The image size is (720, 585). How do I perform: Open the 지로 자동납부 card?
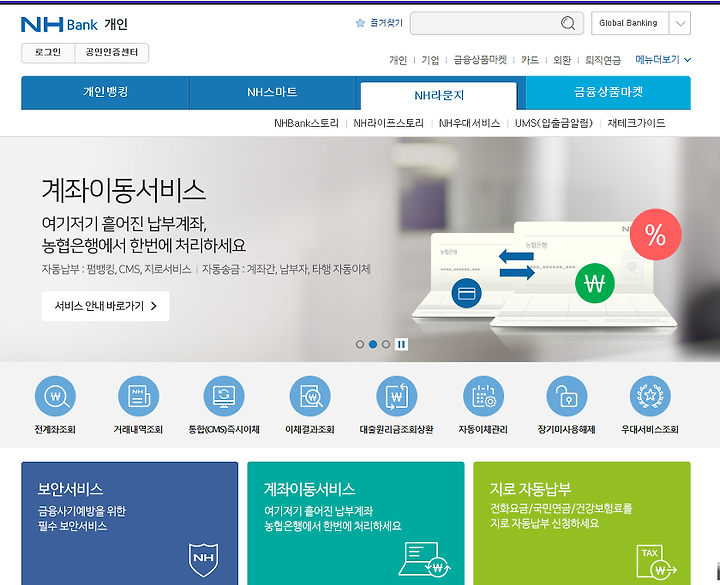point(582,523)
